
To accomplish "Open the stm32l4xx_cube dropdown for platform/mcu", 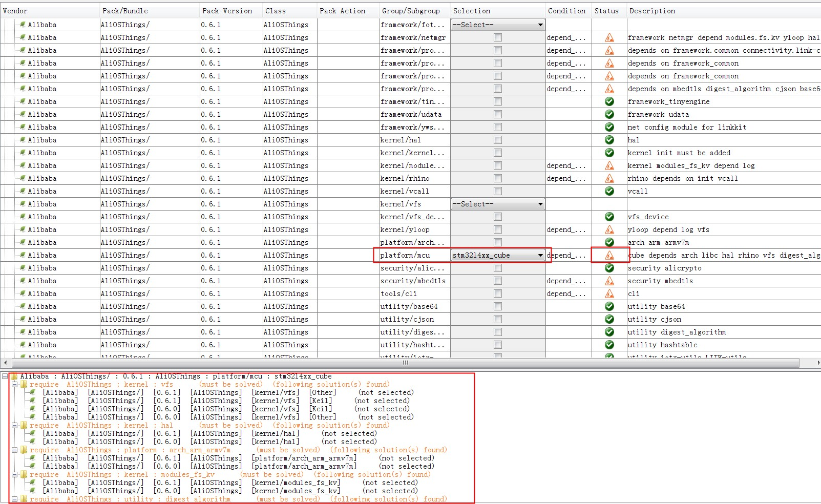I will [x=498, y=255].
